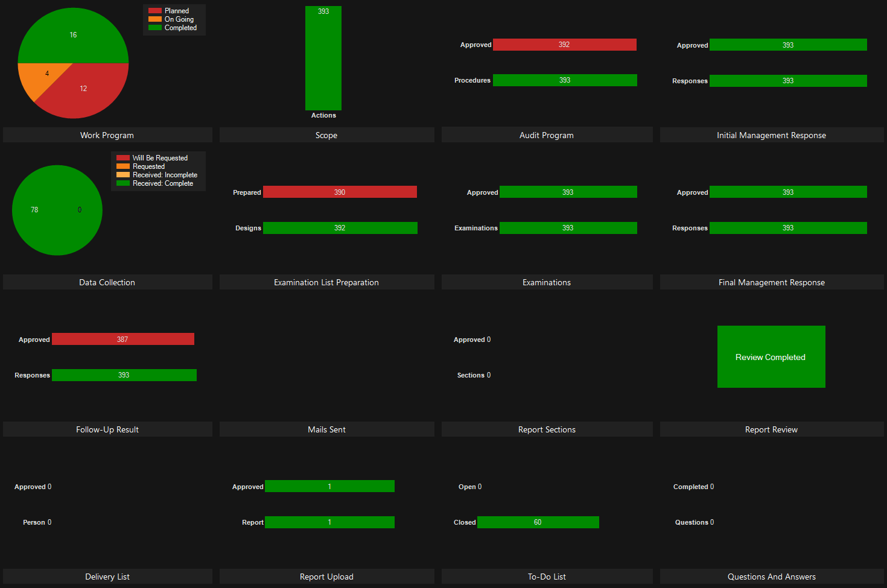887x588 pixels.
Task: Click Initial Management Response Responses bar
Action: [788, 81]
